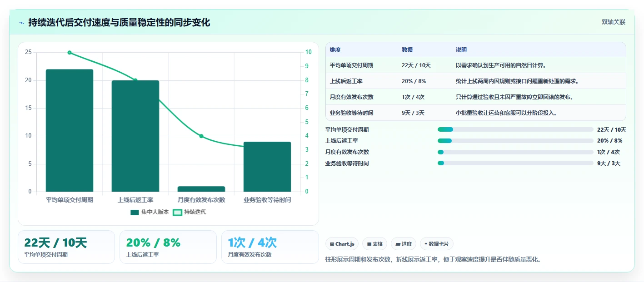Click the 月度有效发布次数 cell in the table

tap(352, 97)
